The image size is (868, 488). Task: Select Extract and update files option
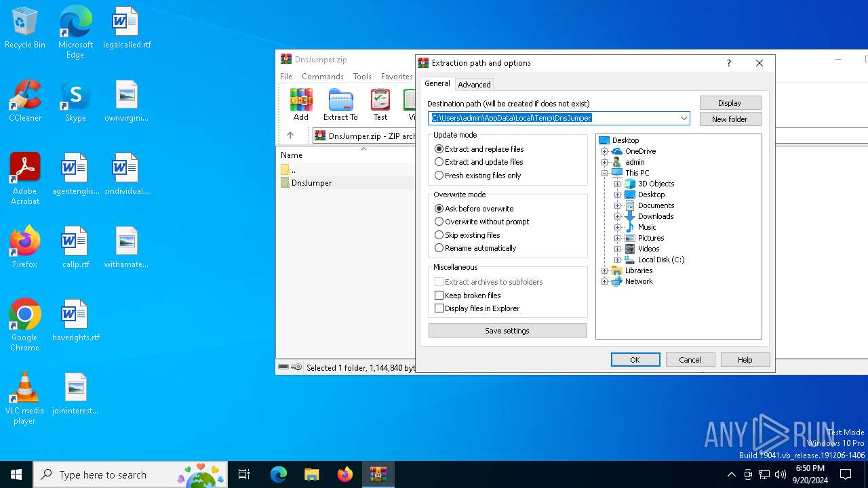point(479,162)
